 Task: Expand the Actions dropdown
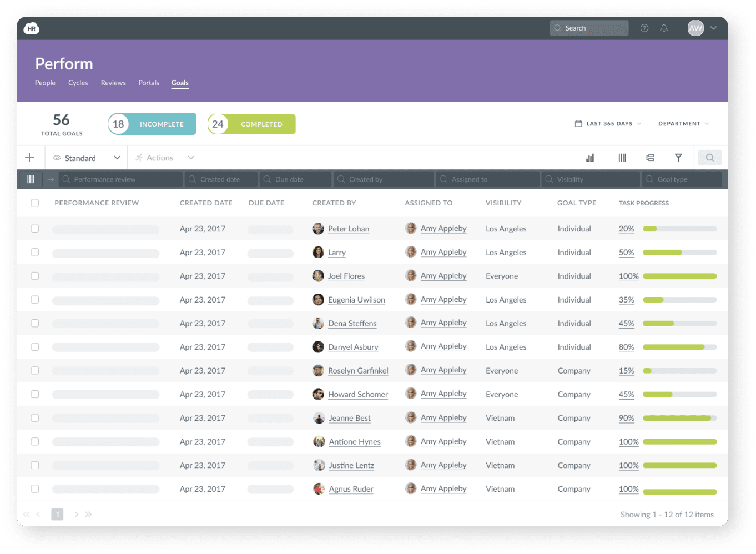pos(165,158)
